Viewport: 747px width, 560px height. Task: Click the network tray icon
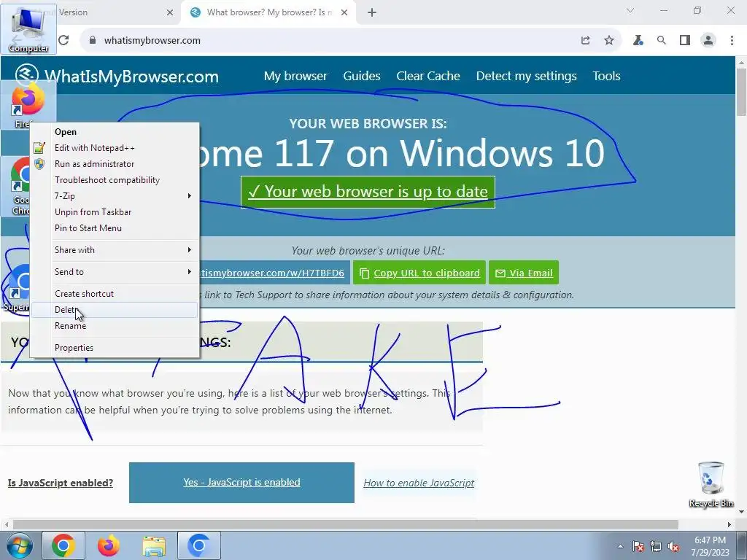(x=656, y=547)
